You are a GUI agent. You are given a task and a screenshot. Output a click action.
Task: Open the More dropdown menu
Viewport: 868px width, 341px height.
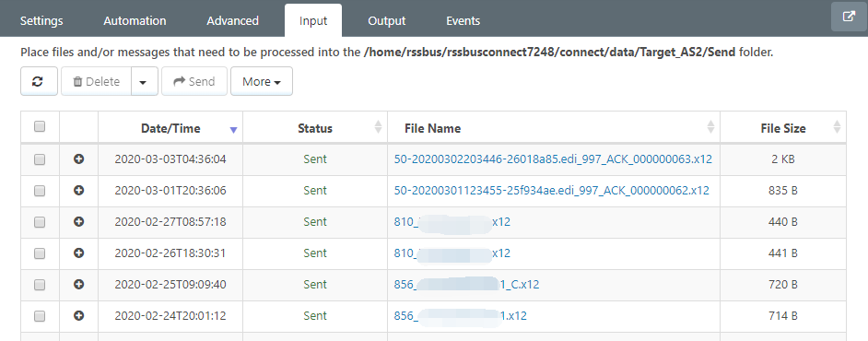pos(262,81)
